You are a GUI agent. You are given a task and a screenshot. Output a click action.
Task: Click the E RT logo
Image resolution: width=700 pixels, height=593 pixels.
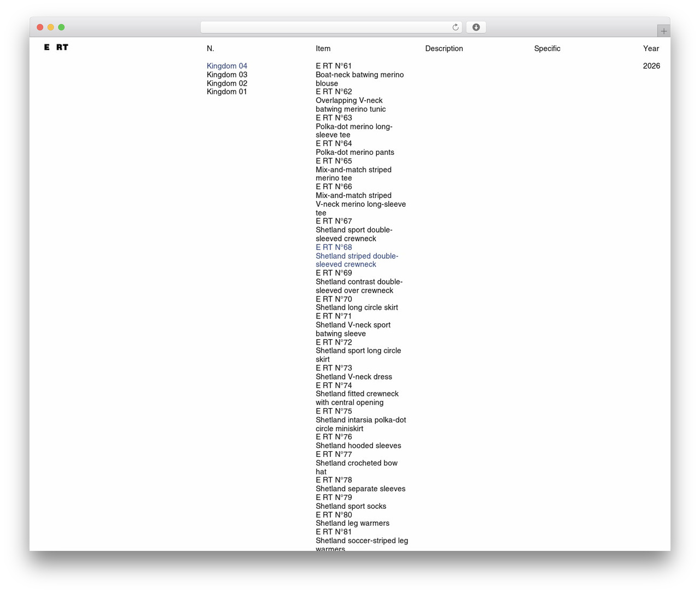56,48
